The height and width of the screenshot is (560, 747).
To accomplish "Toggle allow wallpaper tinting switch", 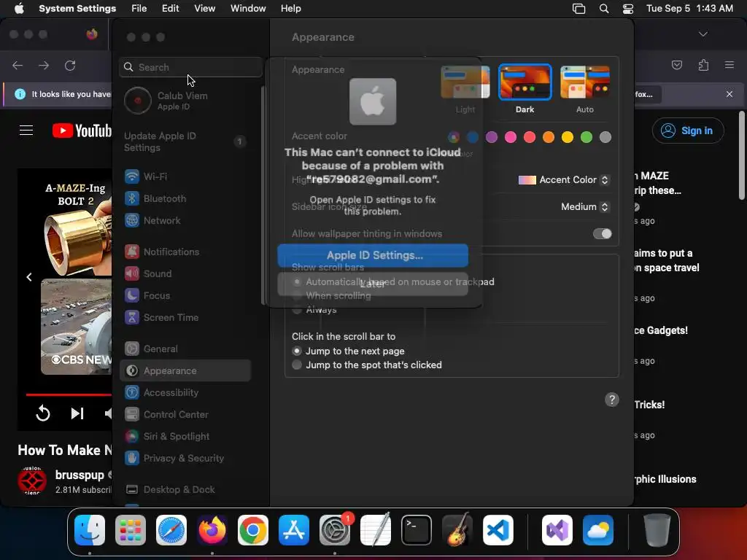I will coord(602,234).
